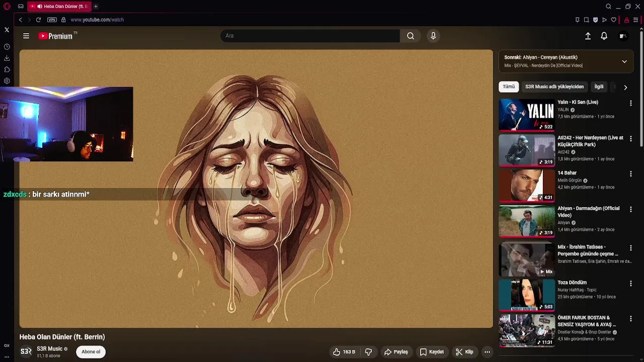Toggle the ad blocker shield icon
The width and height of the screenshot is (644, 362).
click(x=595, y=20)
